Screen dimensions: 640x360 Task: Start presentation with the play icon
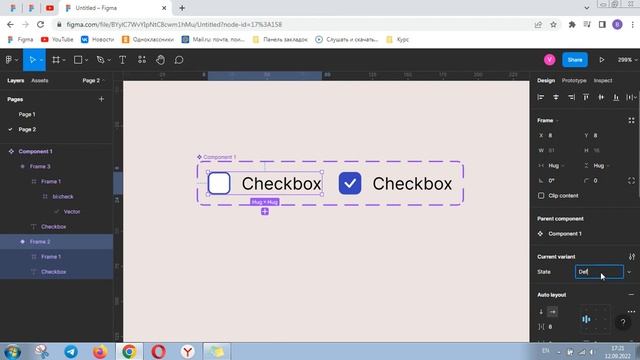[x=602, y=60]
